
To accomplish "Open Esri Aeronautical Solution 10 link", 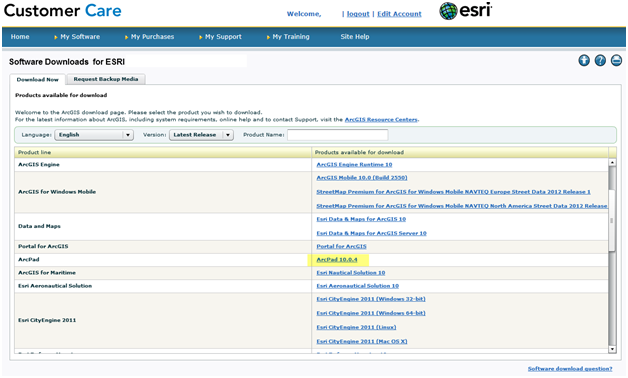I will (x=357, y=286).
